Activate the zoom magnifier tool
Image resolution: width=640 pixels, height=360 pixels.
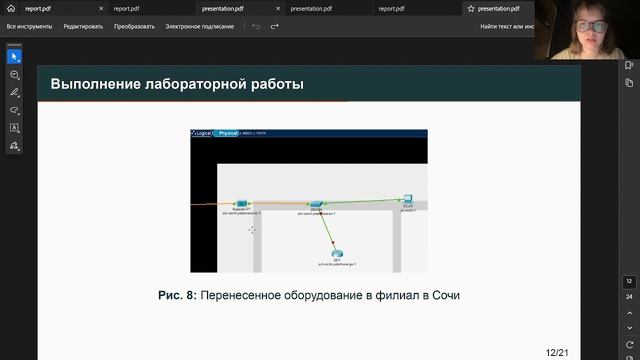coord(14,75)
